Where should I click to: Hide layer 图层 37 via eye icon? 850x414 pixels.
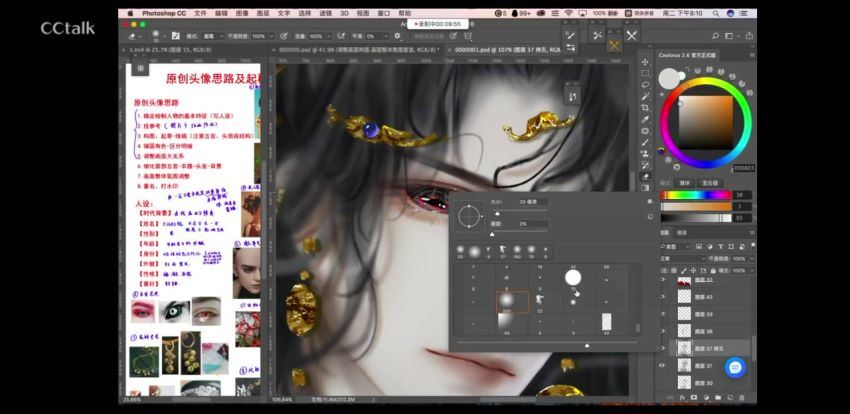point(662,366)
